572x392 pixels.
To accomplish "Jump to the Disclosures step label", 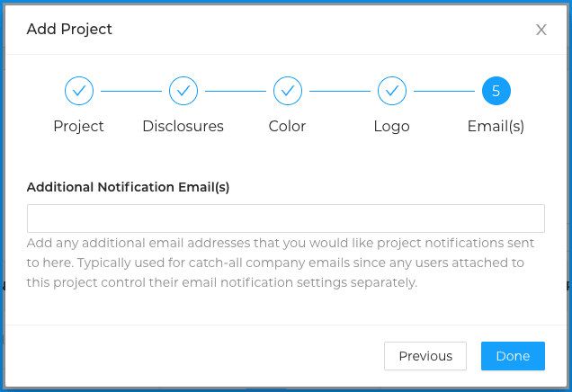I will tap(183, 127).
